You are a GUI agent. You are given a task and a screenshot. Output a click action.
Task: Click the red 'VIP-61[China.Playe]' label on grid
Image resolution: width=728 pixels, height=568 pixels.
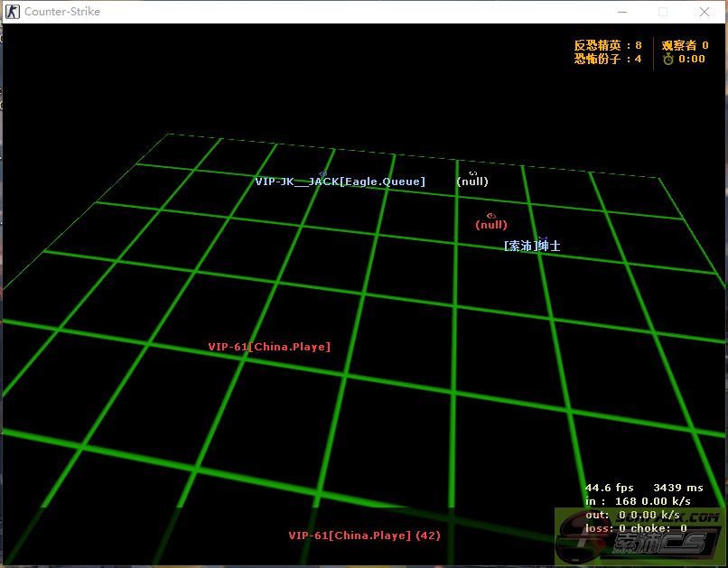tap(269, 347)
